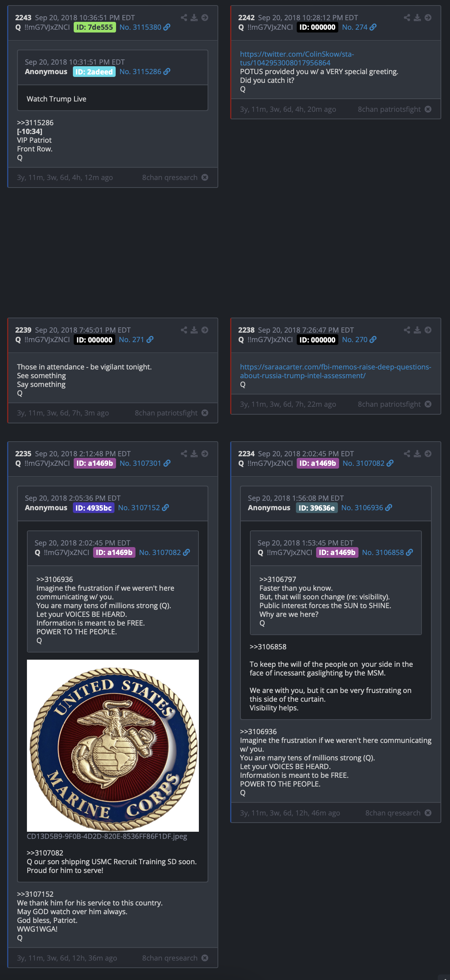Dismiss 8chan qresearch tag on post 2235
The height and width of the screenshot is (980, 450).
(205, 958)
